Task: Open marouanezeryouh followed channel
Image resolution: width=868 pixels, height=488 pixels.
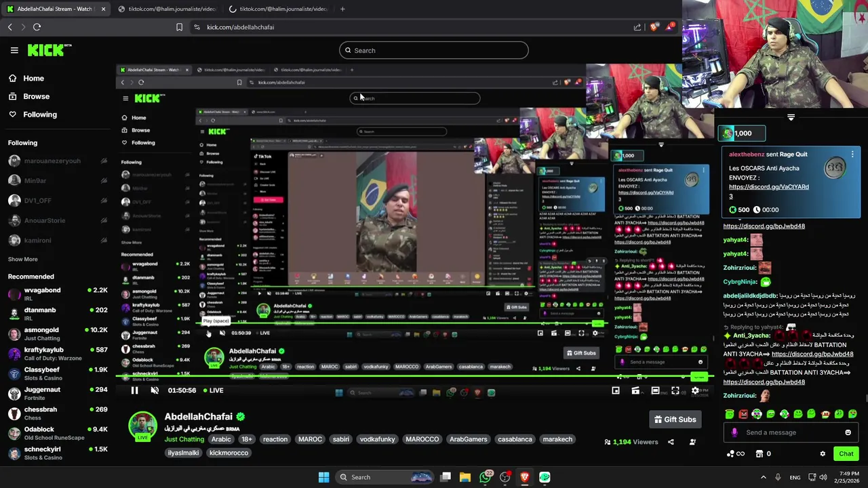Action: click(x=57, y=161)
